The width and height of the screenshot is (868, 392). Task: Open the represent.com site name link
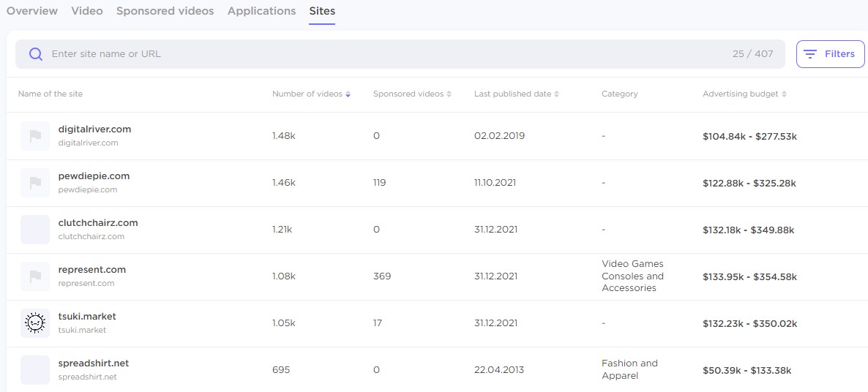tap(92, 270)
